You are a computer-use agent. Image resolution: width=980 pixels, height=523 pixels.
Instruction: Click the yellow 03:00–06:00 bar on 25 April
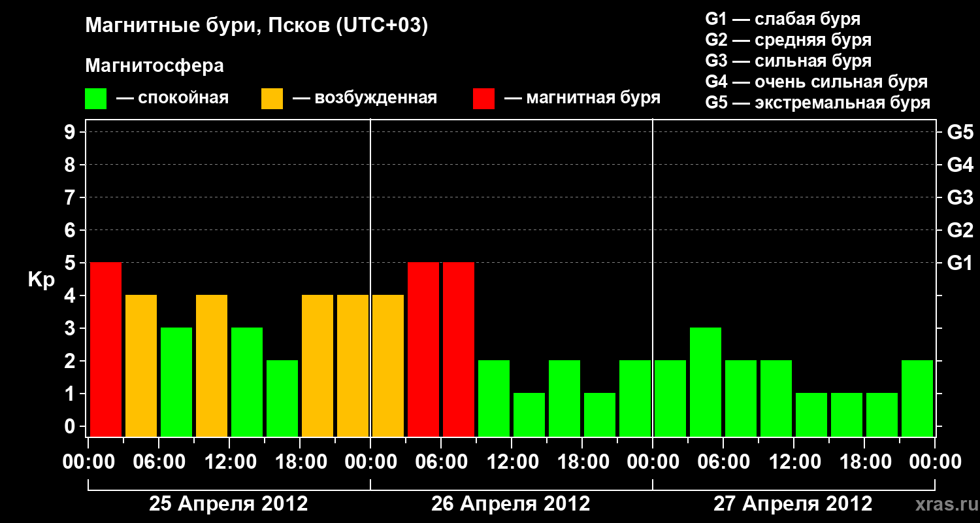pyautogui.click(x=141, y=365)
